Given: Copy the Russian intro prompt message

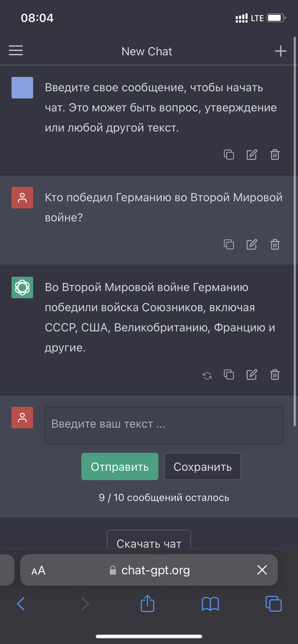Looking at the screenshot, I should [x=229, y=155].
